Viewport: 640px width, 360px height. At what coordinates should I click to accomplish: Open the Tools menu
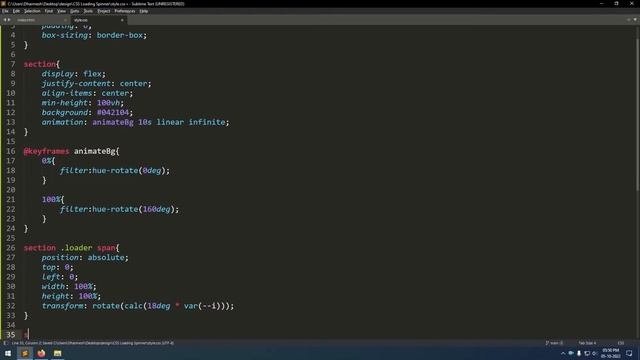point(88,11)
